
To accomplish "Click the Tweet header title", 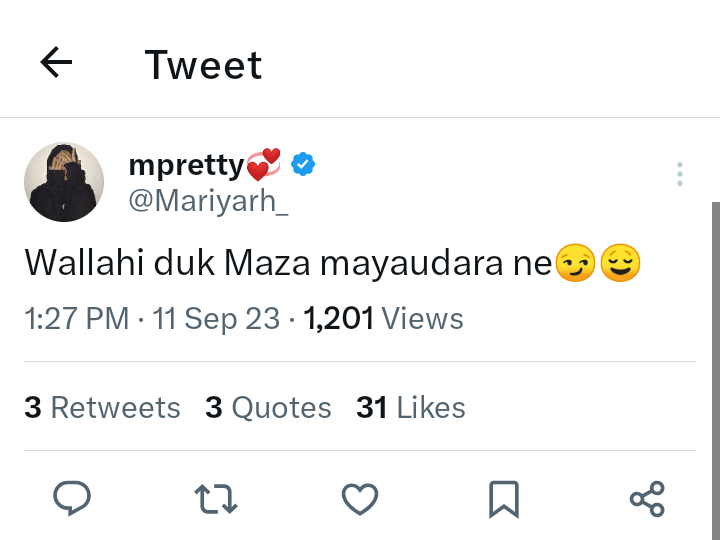I will point(203,65).
